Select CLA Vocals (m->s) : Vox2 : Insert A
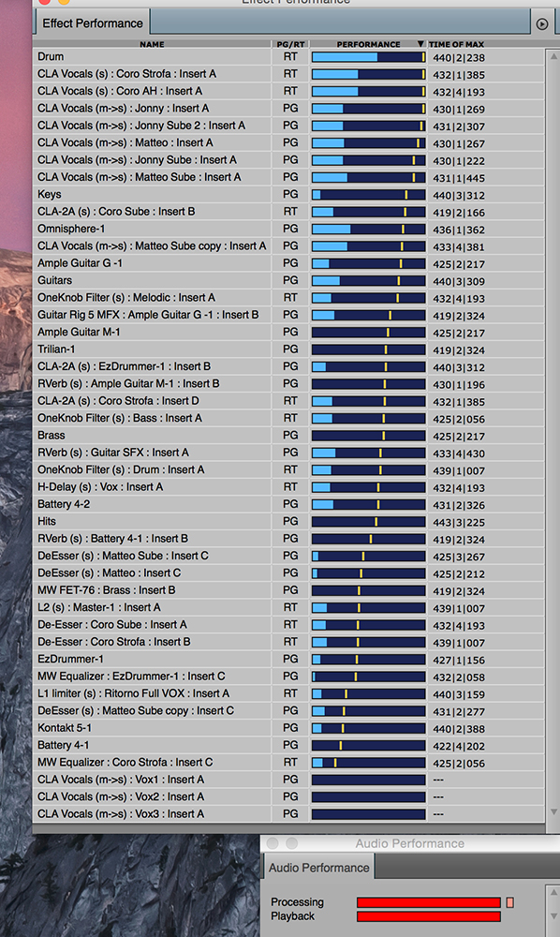 121,796
